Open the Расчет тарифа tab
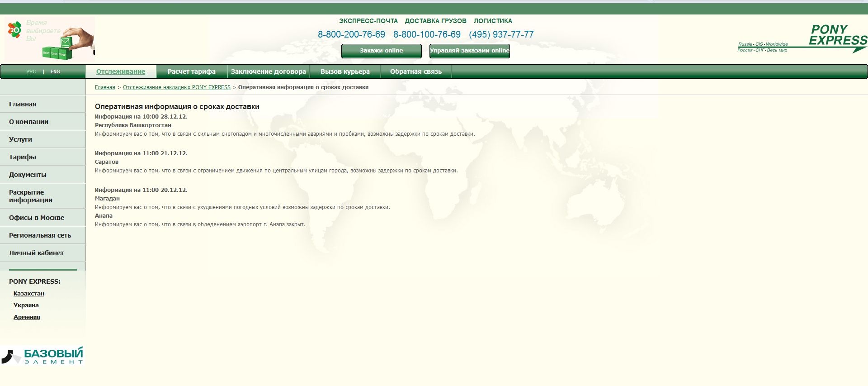Viewport: 868px width, 386px height. pos(192,71)
